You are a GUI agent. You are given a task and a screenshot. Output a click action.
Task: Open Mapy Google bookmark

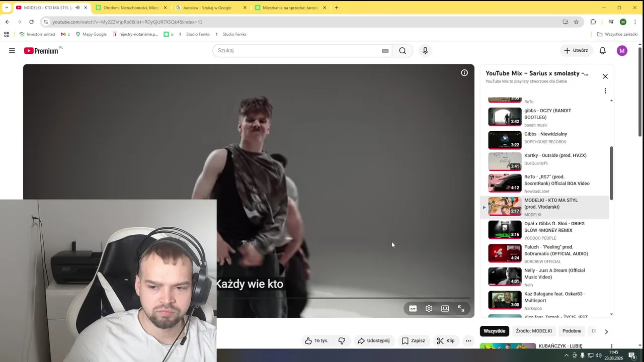click(91, 34)
